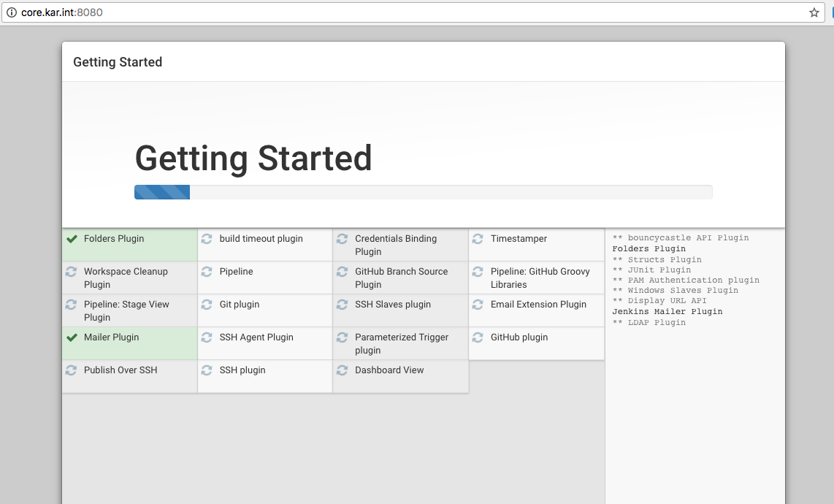Click the large Getting Started heading
Viewport: 834px width, 504px height.
253,159
